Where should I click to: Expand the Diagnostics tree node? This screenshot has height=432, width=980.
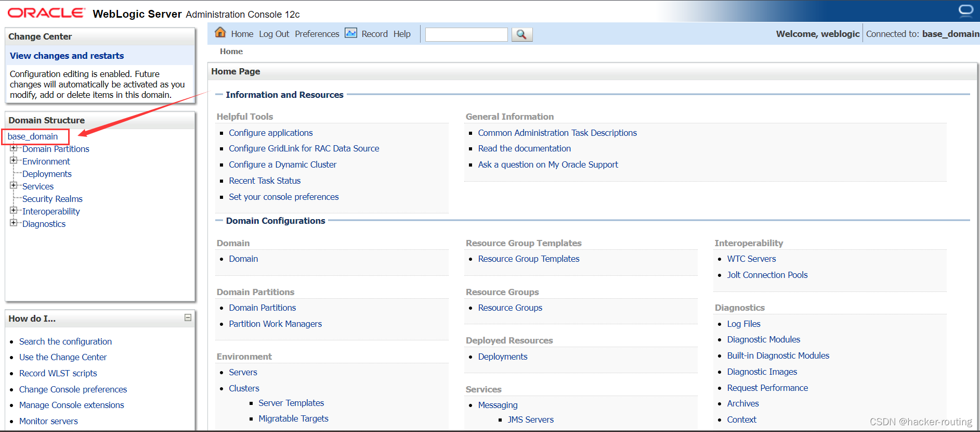[14, 223]
